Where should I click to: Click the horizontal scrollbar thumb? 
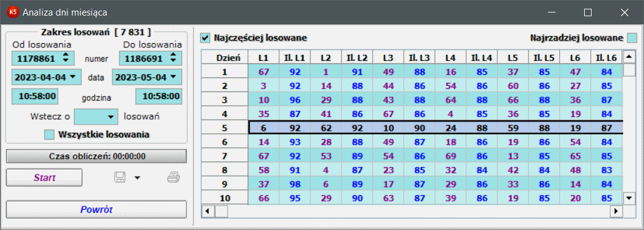coord(221,211)
